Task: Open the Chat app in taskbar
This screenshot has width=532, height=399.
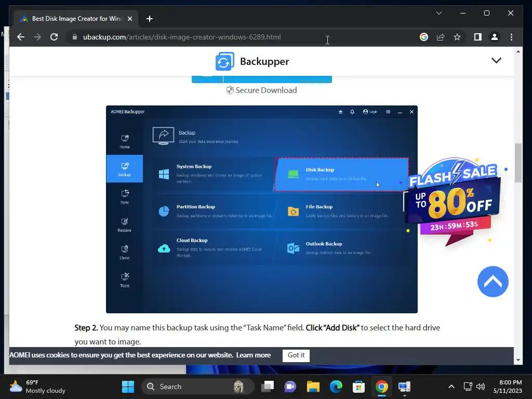Action: (x=290, y=387)
